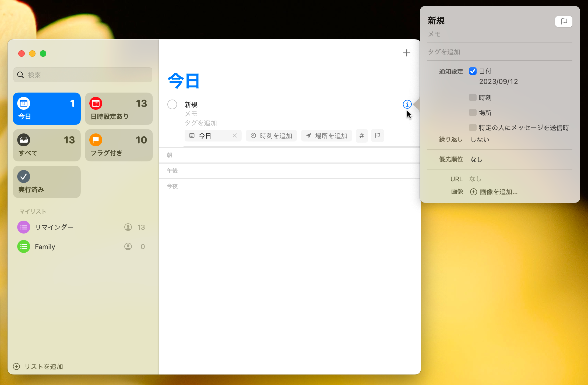
Task: Enable the 場所 checkbox
Action: (473, 112)
